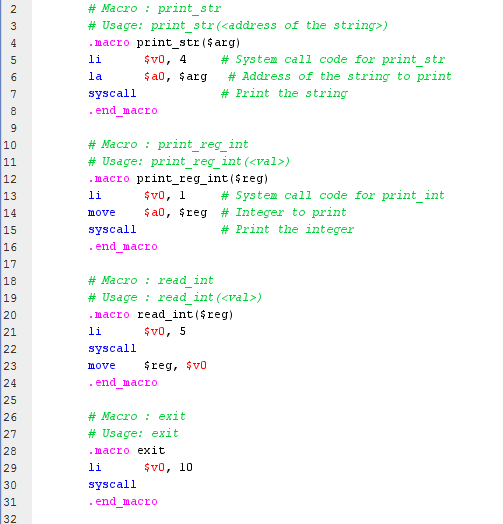Image resolution: width=503 pixels, height=524 pixels.
Task: Click the syscall on line 22
Action: [x=112, y=349]
